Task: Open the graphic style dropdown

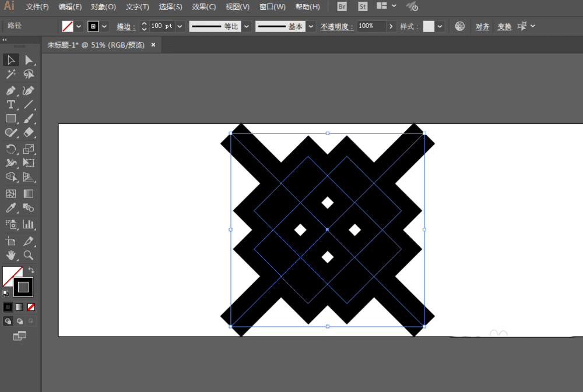Action: [440, 26]
